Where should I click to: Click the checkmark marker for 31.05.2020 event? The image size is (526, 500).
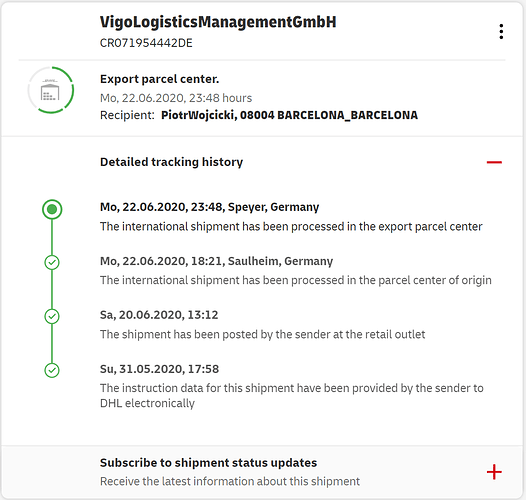52,370
